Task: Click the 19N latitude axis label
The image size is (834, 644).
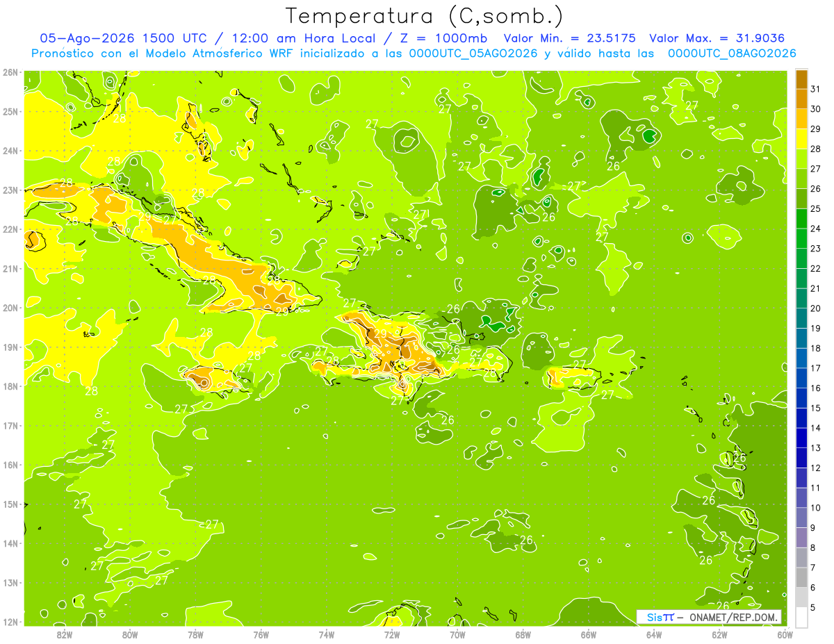Action: click(x=10, y=347)
